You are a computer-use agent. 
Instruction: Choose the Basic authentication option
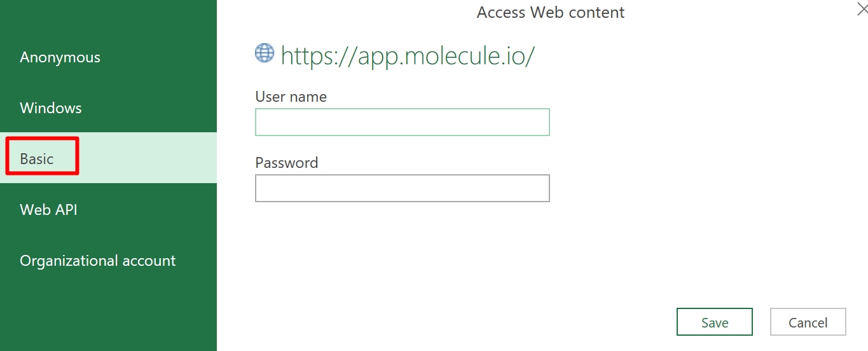[x=37, y=159]
